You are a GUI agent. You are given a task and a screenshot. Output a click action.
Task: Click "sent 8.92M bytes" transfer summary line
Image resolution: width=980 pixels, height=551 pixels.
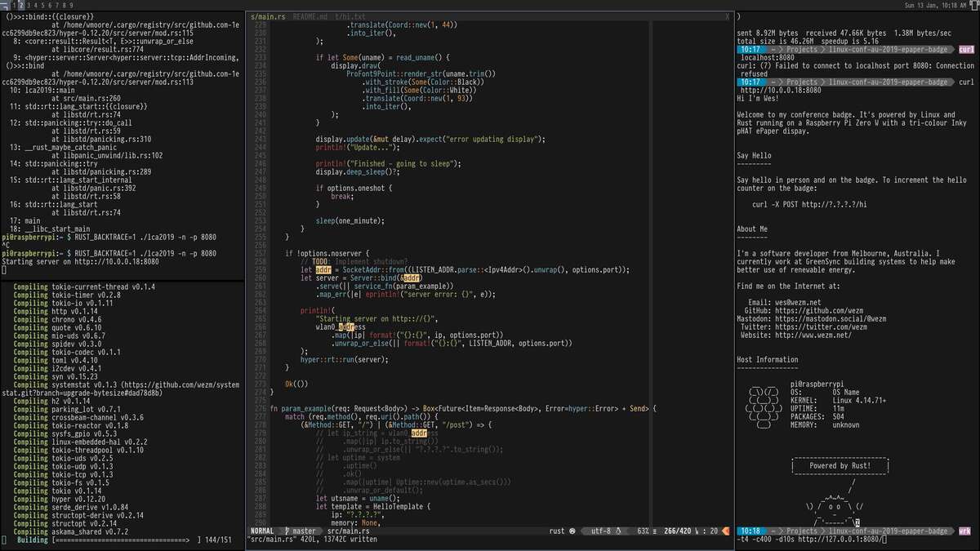tap(844, 33)
